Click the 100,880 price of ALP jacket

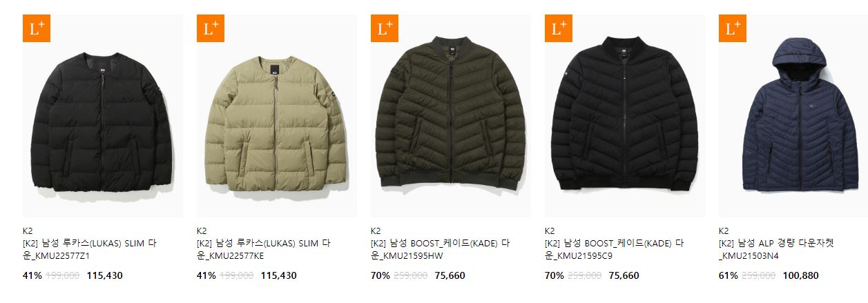tap(800, 275)
